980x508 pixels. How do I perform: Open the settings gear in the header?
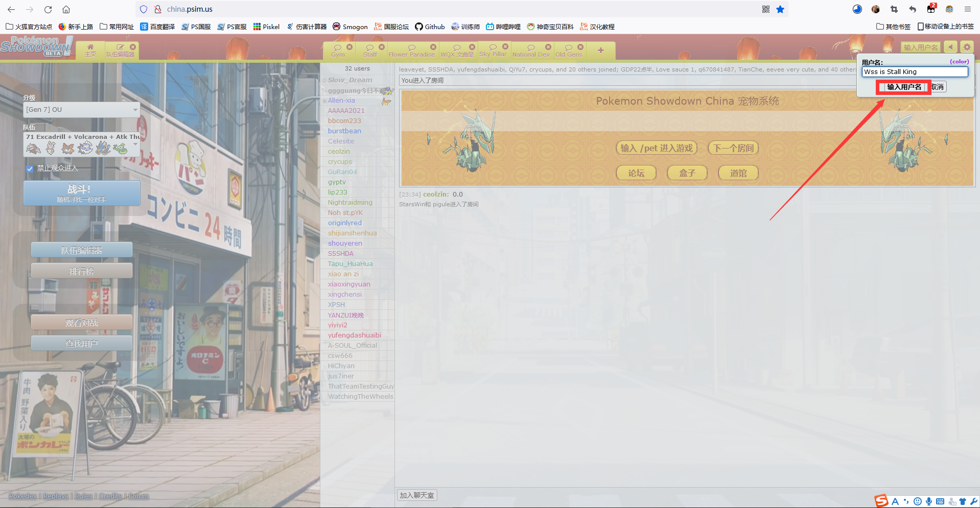(x=967, y=47)
